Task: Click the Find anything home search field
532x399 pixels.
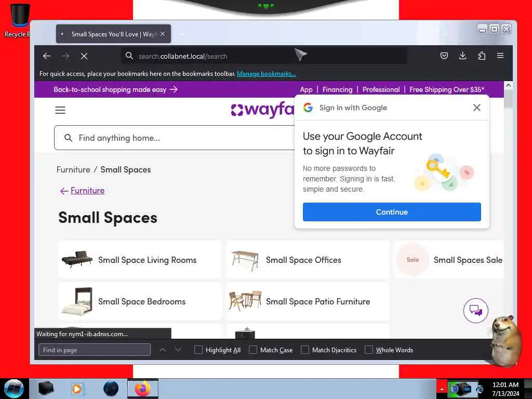Action: [x=175, y=138]
